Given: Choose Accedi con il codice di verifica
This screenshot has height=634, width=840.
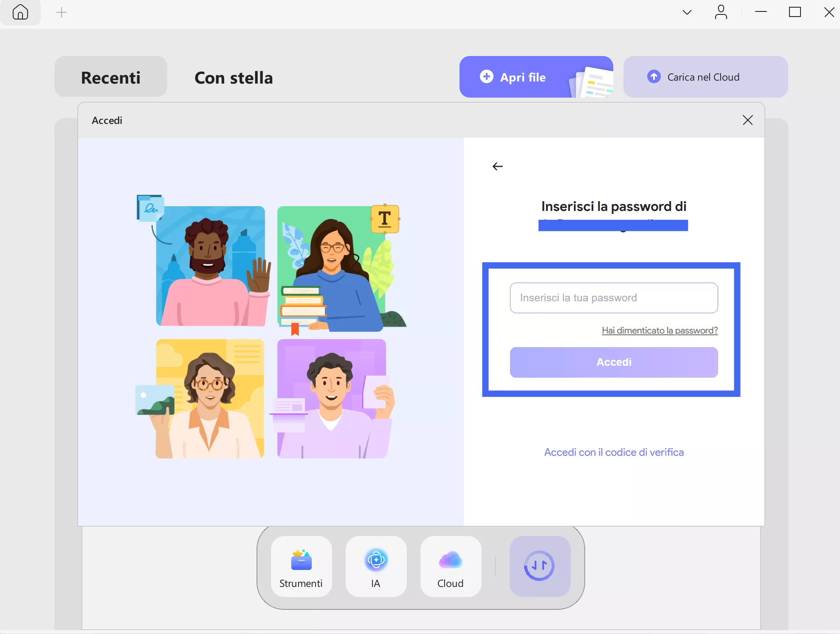Looking at the screenshot, I should (x=614, y=452).
